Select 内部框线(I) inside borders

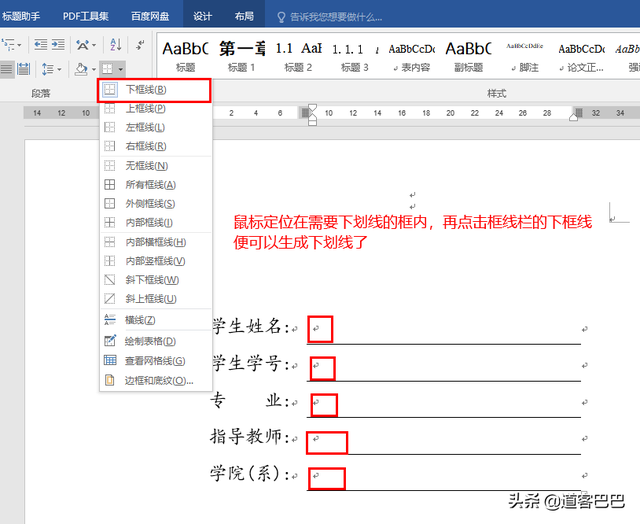pos(155,223)
